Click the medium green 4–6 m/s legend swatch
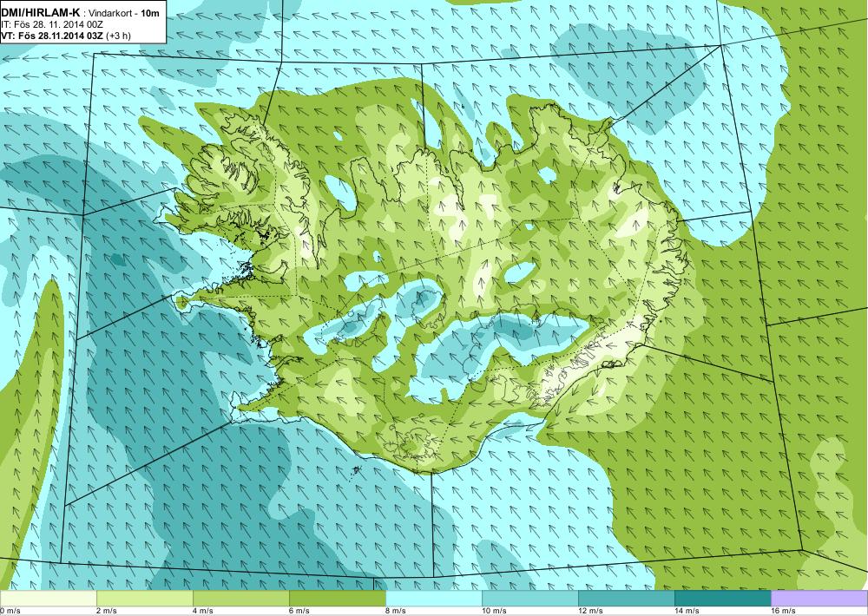 [x=240, y=599]
